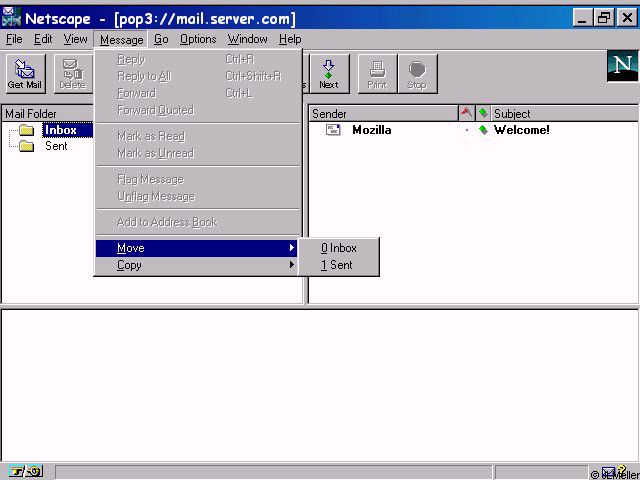Click inside the message preview pane
640x480 pixels.
[320, 385]
